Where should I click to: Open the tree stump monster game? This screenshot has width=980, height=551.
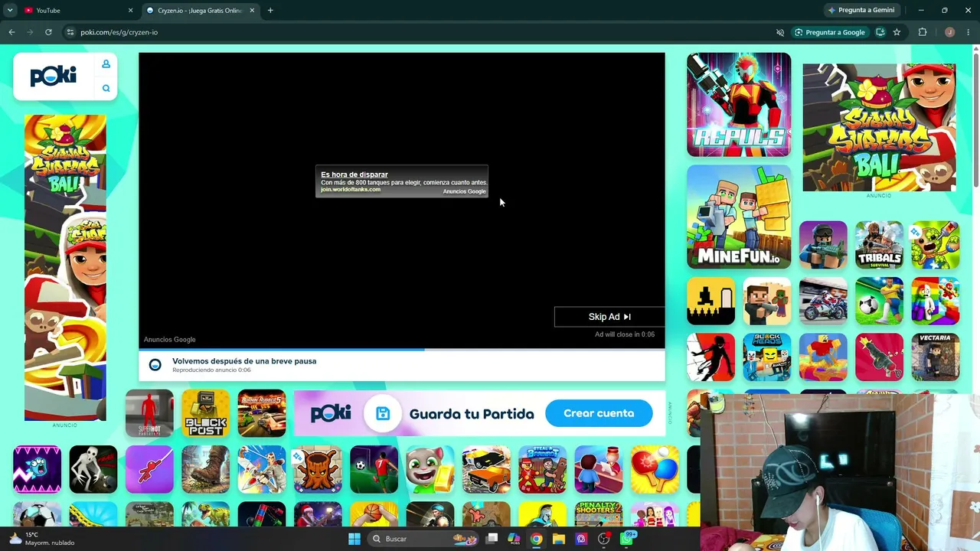(x=318, y=469)
